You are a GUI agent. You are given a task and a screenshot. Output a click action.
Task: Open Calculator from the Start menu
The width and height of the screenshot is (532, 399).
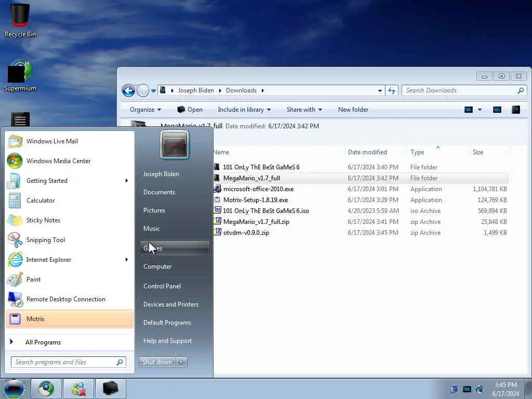coord(70,200)
